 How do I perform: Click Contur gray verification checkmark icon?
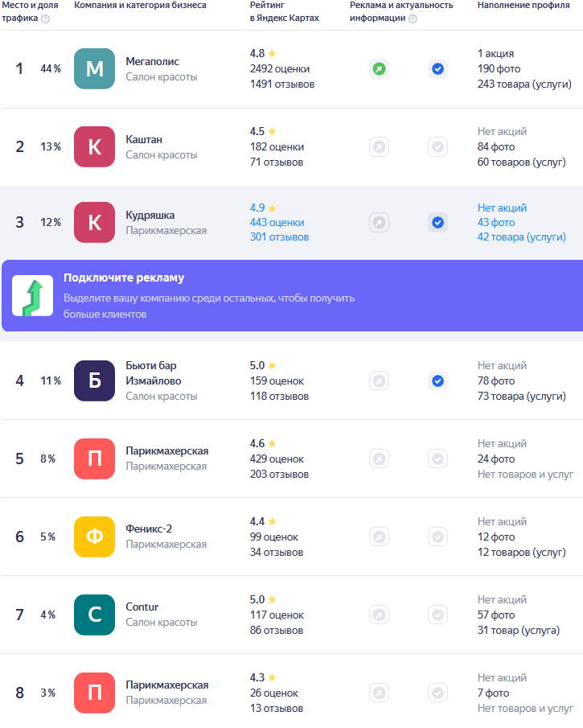(x=437, y=615)
